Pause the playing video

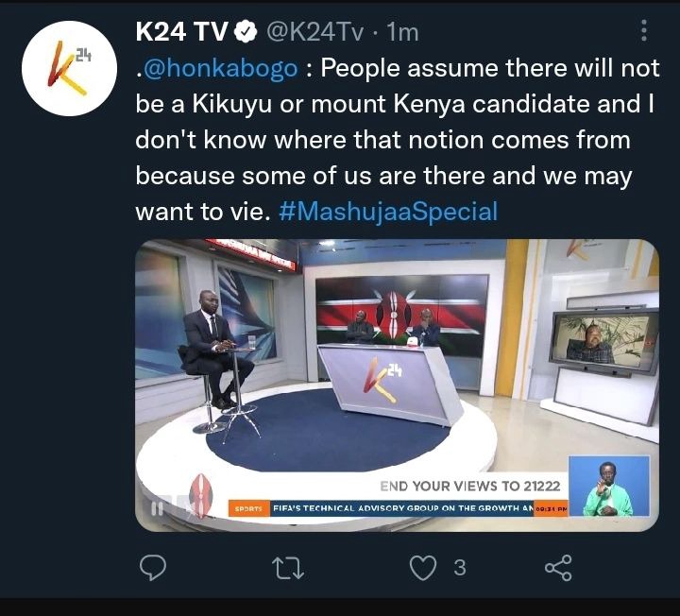[157, 508]
